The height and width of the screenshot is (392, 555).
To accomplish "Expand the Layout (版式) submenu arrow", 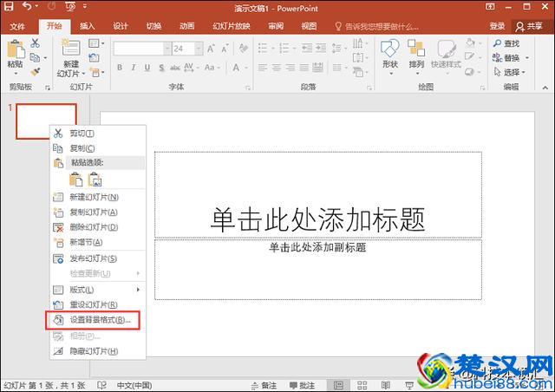I will [138, 290].
